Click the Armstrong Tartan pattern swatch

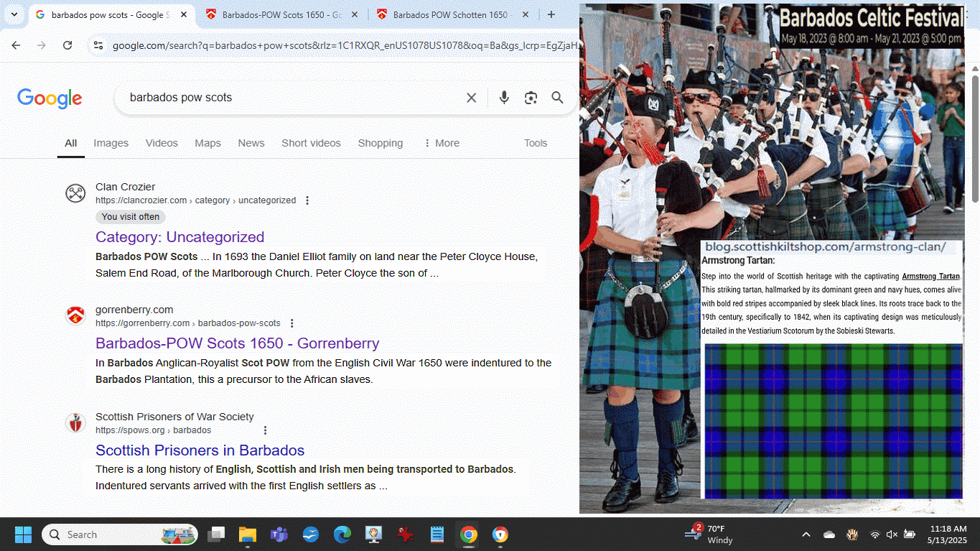click(833, 421)
